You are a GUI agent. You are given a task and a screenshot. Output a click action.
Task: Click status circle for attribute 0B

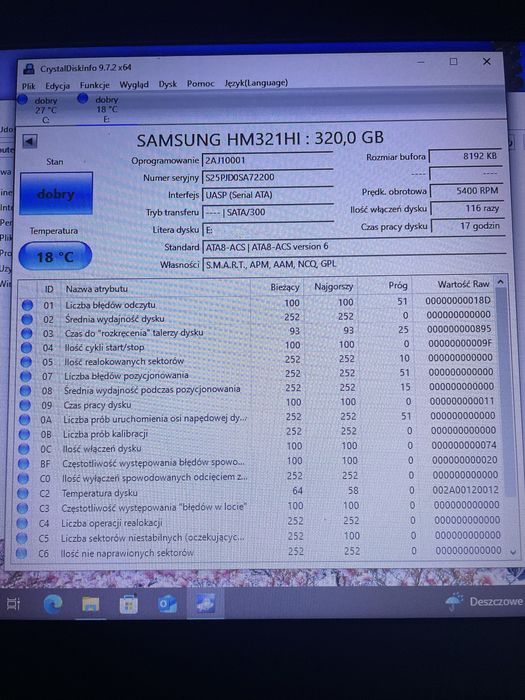(x=24, y=434)
